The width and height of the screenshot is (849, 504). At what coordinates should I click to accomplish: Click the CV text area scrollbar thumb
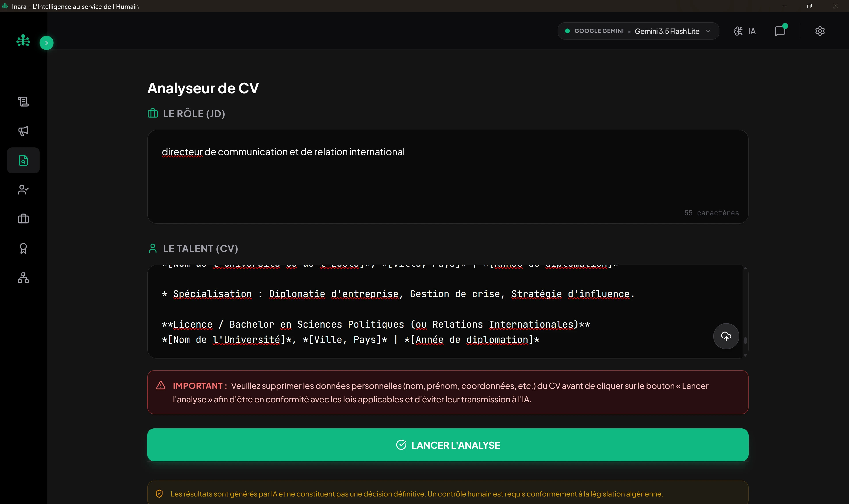(745, 340)
